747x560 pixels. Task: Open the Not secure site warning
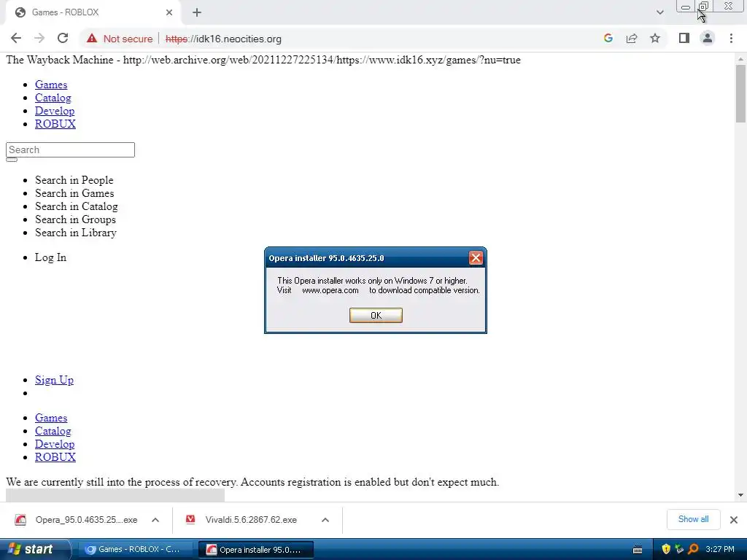click(x=120, y=39)
